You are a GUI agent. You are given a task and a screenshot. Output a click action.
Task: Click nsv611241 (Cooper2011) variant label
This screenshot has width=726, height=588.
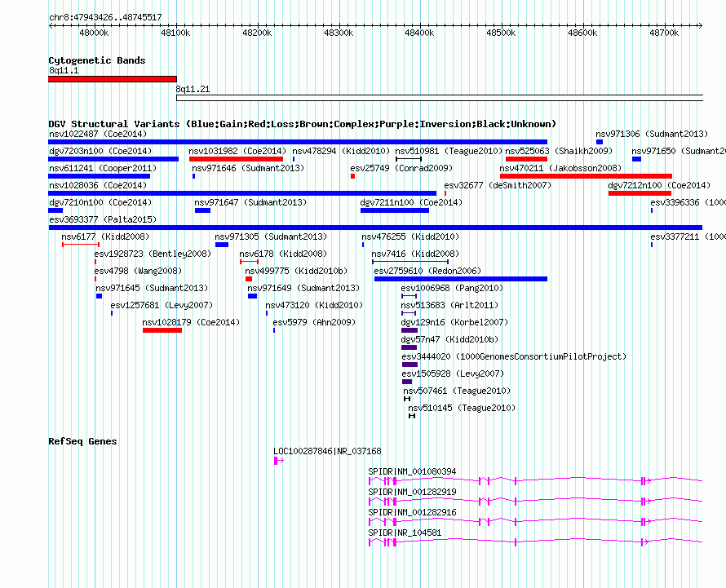click(x=103, y=168)
